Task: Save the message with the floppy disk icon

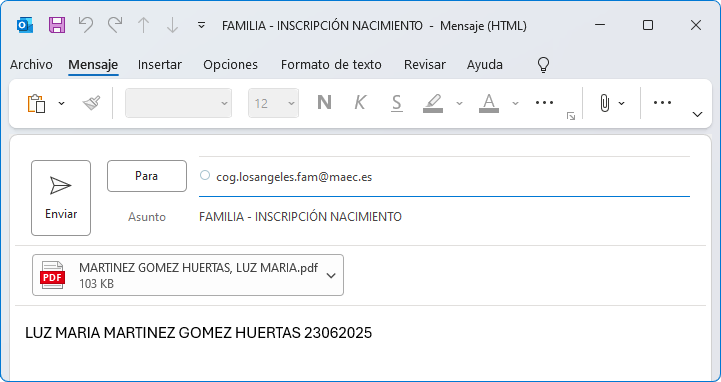Action: point(57,25)
